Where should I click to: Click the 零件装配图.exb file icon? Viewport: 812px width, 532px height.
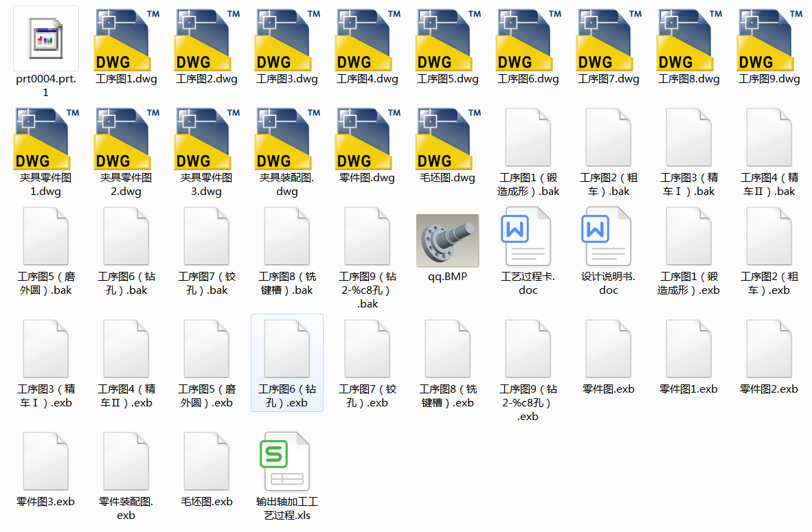pos(126,461)
